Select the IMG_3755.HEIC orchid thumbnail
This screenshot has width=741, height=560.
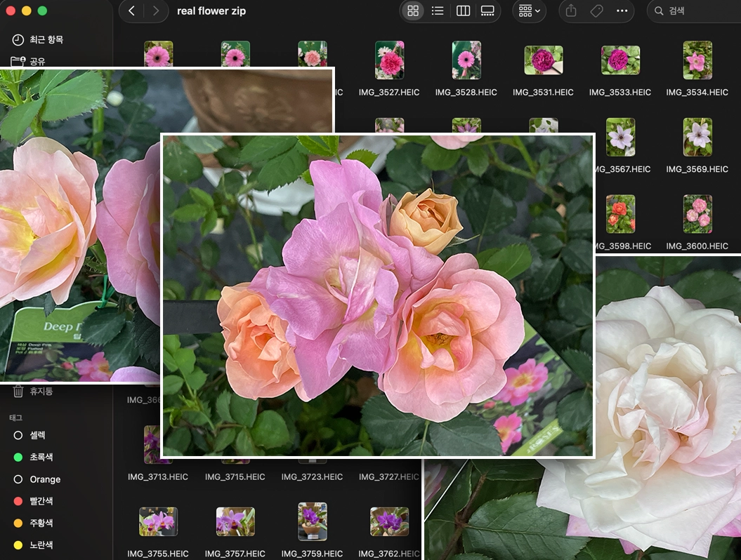[x=158, y=521]
